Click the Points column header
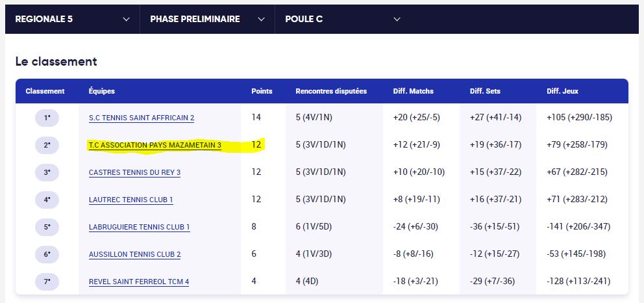Image resolution: width=644 pixels, height=303 pixels. [x=262, y=91]
